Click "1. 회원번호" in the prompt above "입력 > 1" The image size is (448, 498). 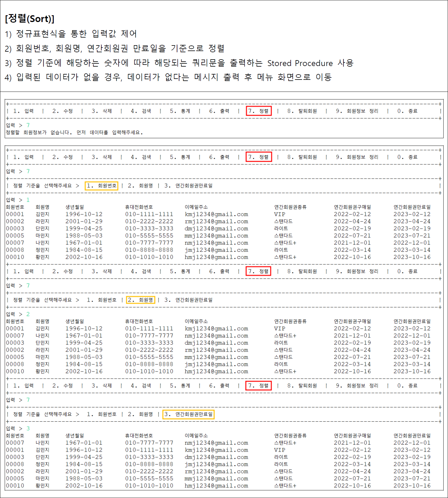102,186
